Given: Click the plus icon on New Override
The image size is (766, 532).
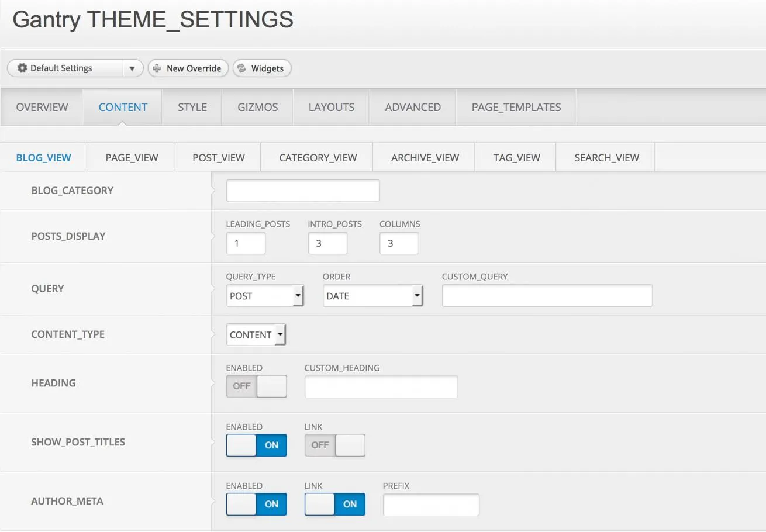Looking at the screenshot, I should [157, 68].
